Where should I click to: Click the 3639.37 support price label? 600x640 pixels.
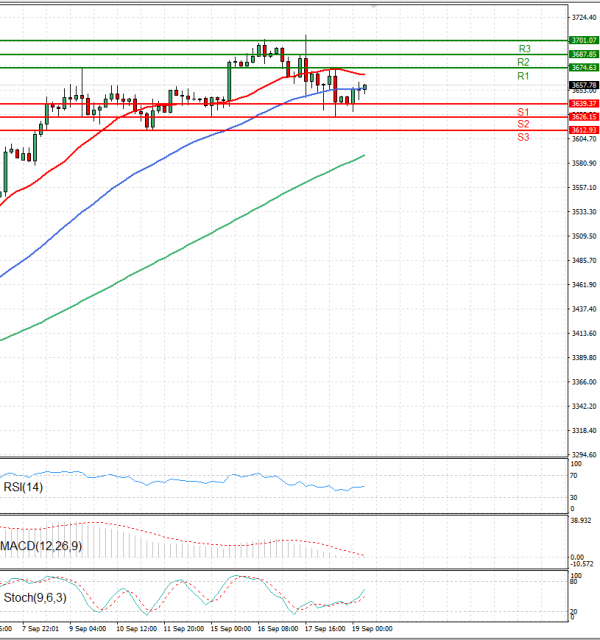point(584,104)
